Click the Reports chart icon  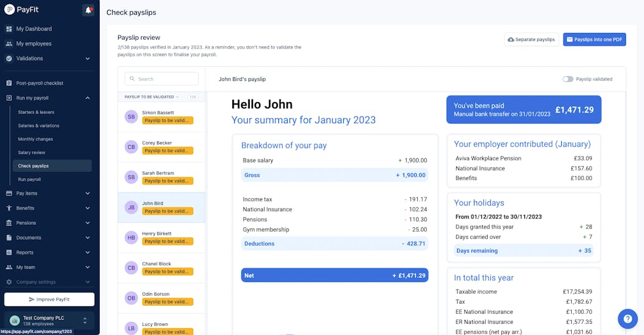[x=9, y=252]
